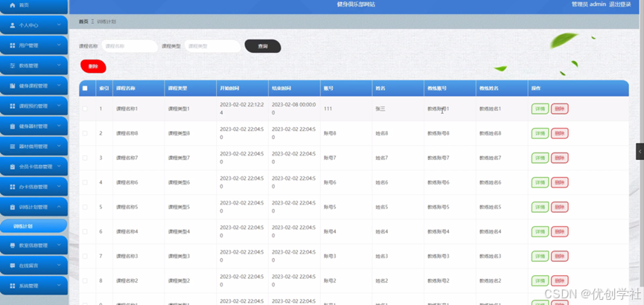
Task: Check the box for row 课程名称3
Action: point(85,256)
